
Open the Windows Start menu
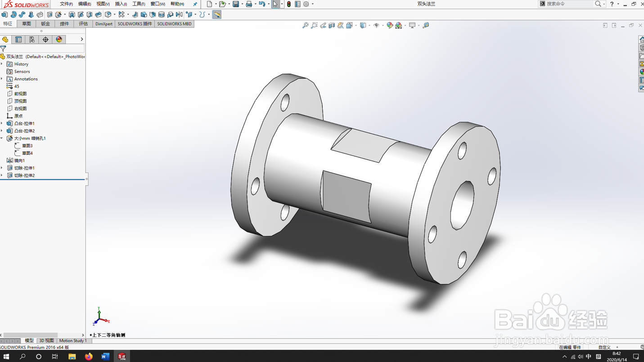(x=6, y=356)
